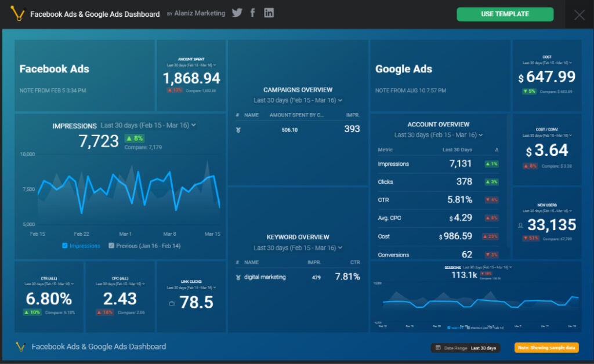Image resolution: width=594 pixels, height=364 pixels.
Task: Select the CTR column header in Keyword Overview
Action: [354, 263]
